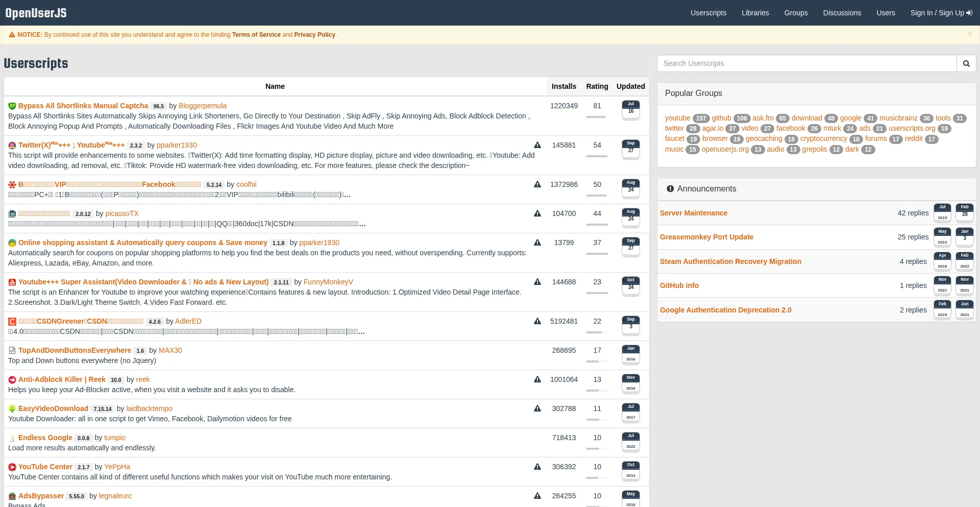Select the youtube popular group tag
The width and height of the screenshot is (980, 507).
click(x=677, y=118)
